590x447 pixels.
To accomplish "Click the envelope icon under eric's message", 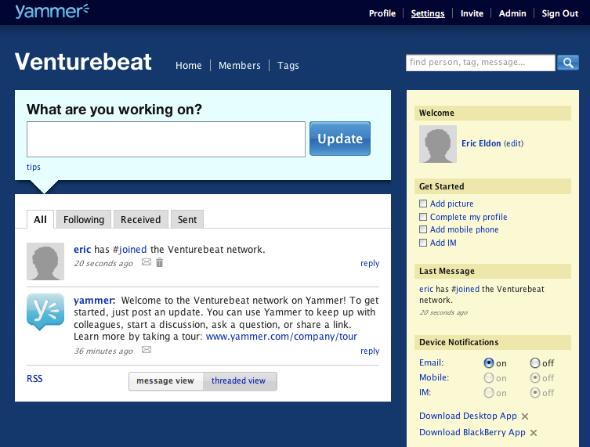I will [146, 262].
